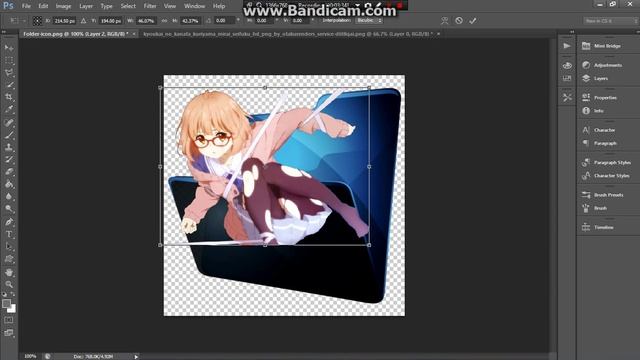Select the Brush tool in toolbox

click(x=9, y=135)
